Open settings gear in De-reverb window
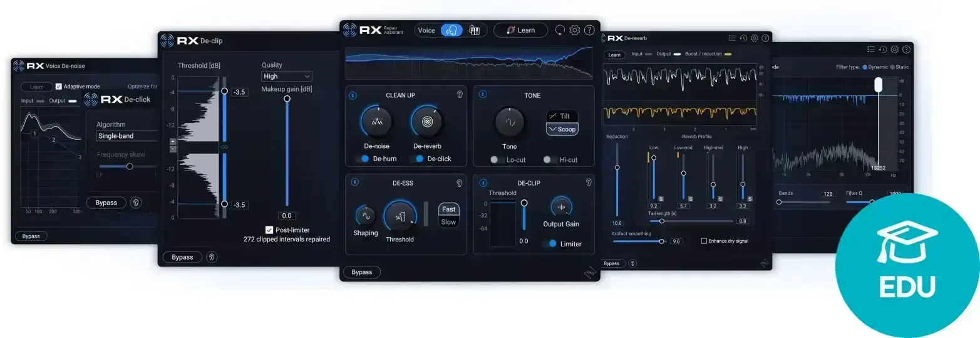 point(754,38)
